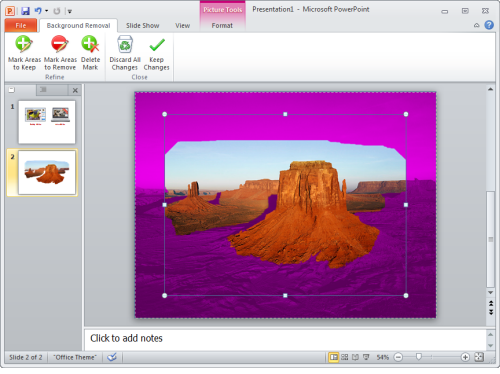Click the vertical scrollbar thumb in slide area
The width and height of the screenshot is (500, 374).
(490, 239)
